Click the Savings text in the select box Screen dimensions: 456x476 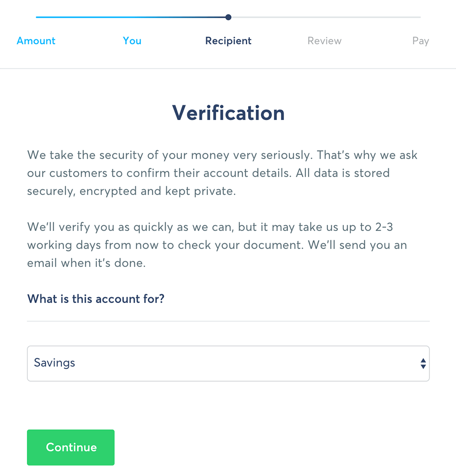(x=54, y=363)
